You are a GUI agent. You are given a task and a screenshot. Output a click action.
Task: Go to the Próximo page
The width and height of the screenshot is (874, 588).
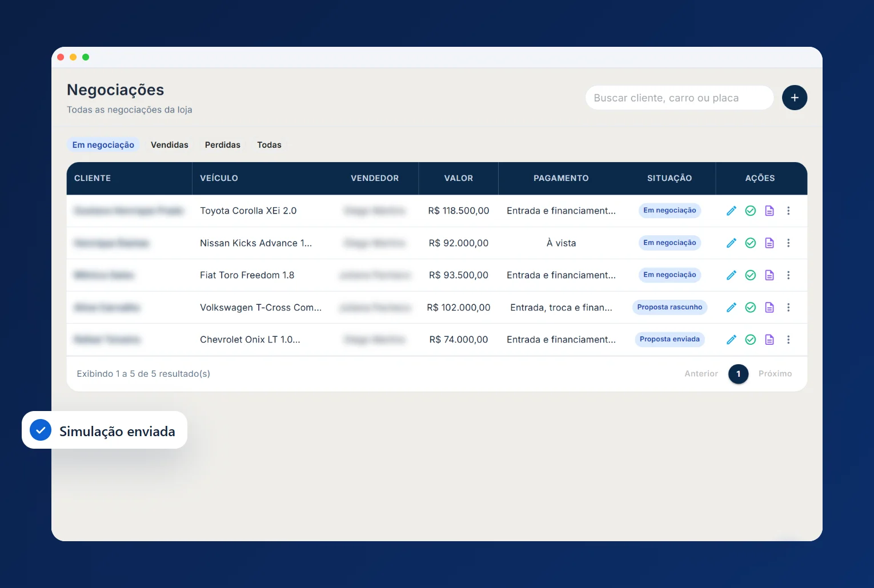[x=775, y=374]
